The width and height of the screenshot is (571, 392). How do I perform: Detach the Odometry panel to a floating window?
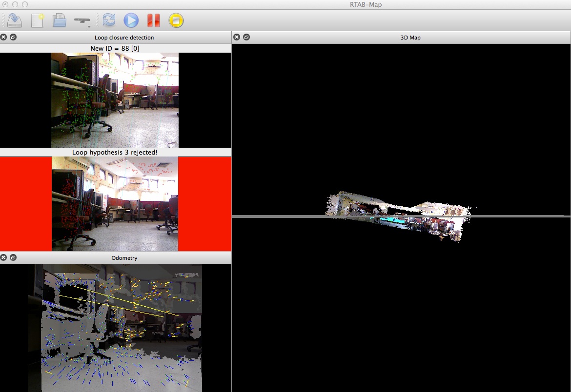(13, 257)
